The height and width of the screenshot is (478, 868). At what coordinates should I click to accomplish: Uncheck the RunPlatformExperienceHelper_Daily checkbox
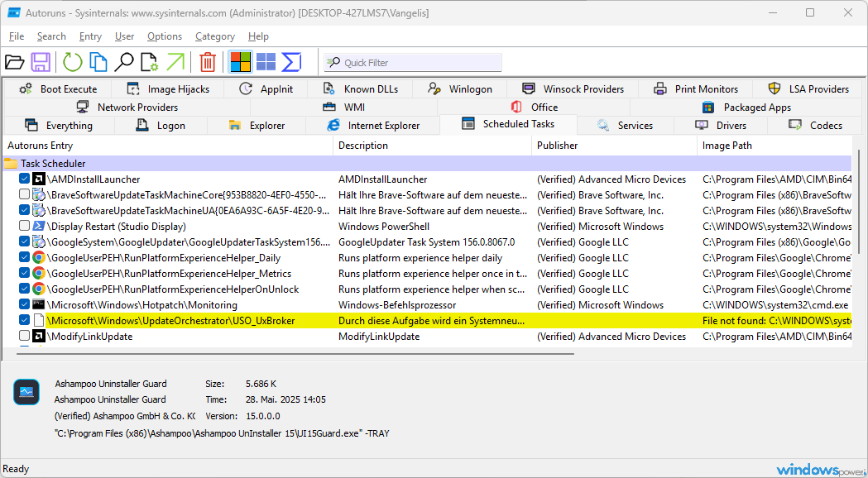pos(24,257)
